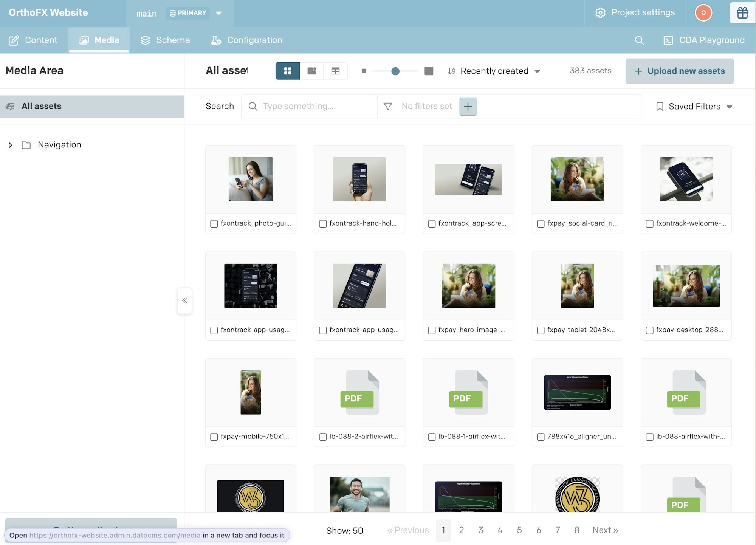Go to Next page link
The image size is (756, 545).
pos(605,530)
